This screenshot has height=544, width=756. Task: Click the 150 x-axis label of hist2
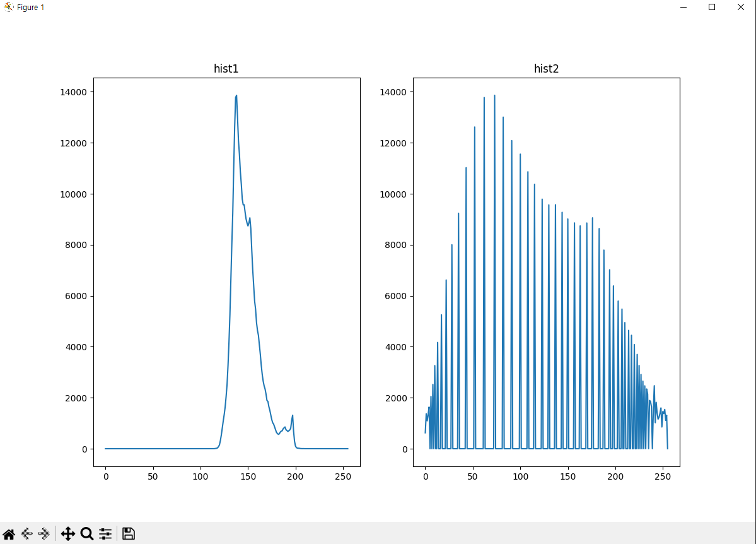click(x=568, y=476)
